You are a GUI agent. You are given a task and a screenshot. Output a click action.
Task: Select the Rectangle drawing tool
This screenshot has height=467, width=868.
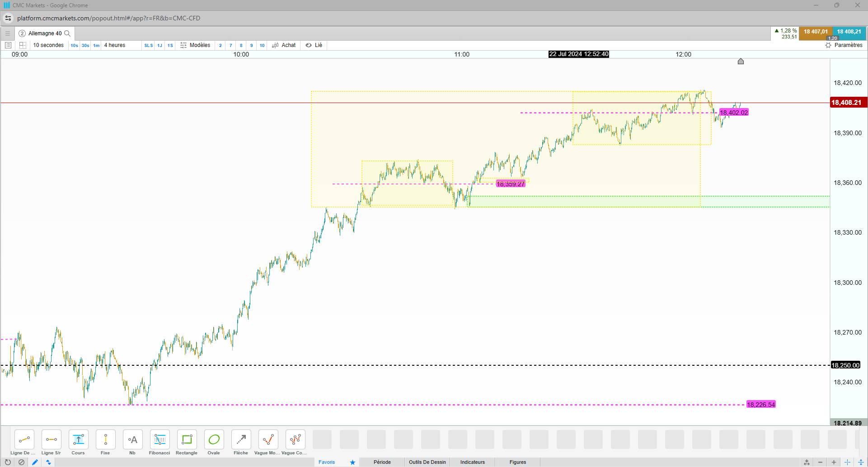click(187, 439)
